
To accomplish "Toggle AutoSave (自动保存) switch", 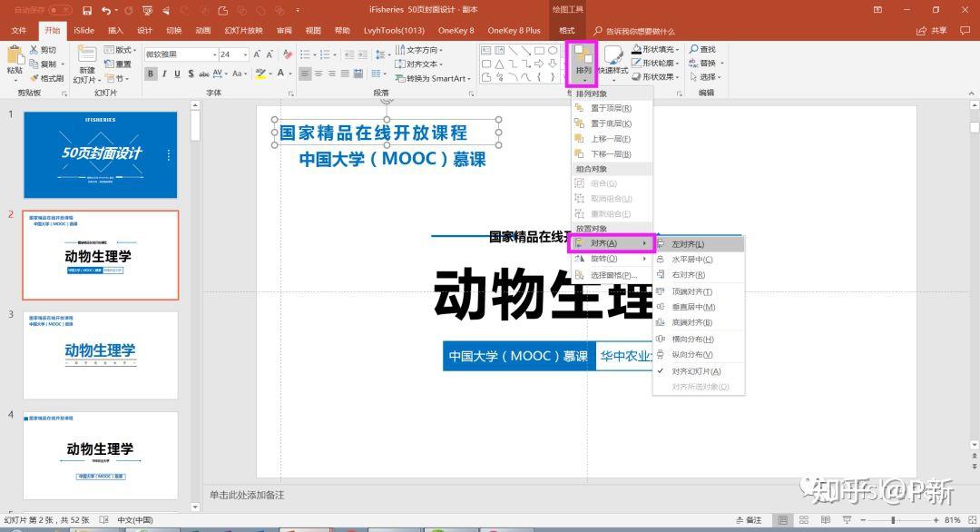I will [59, 11].
